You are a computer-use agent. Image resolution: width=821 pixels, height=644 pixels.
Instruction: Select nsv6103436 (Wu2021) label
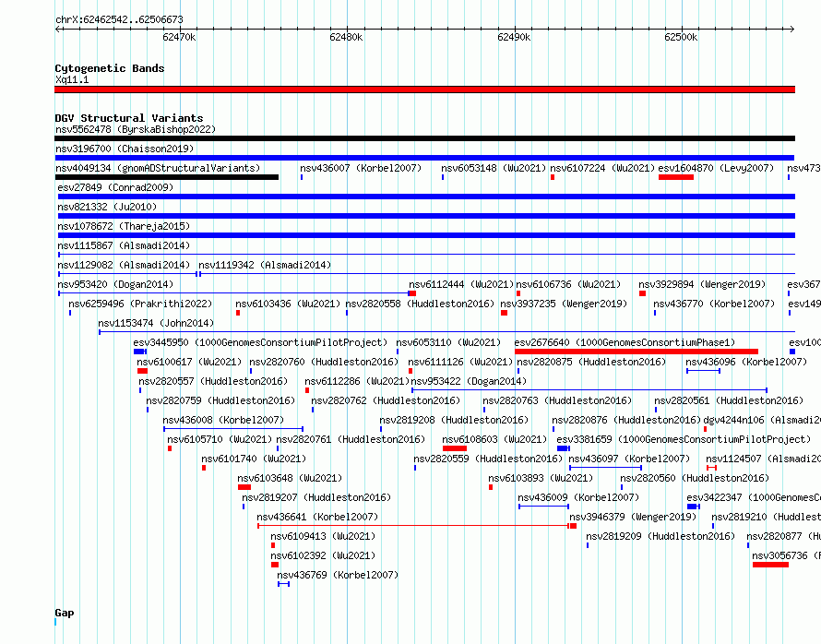click(x=288, y=304)
